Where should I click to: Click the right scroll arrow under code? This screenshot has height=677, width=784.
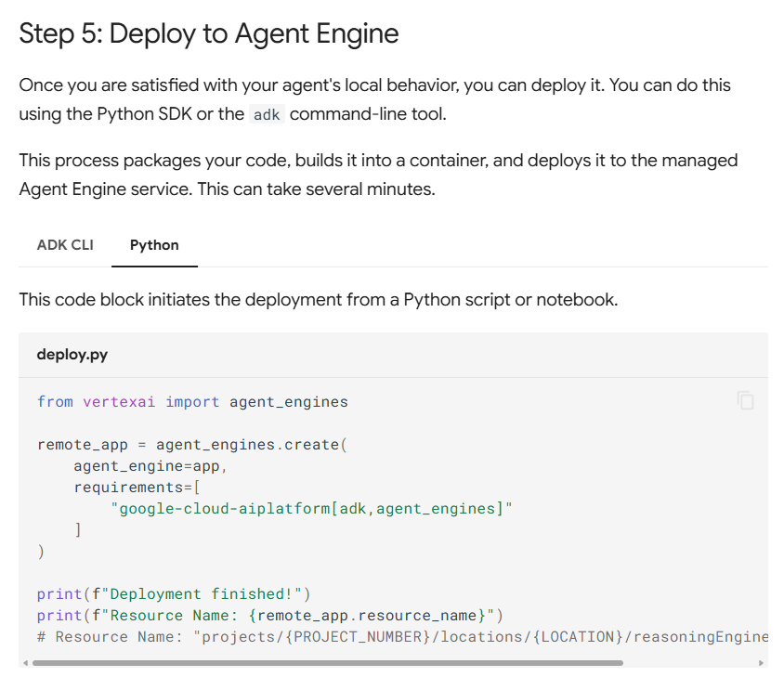coord(762,663)
